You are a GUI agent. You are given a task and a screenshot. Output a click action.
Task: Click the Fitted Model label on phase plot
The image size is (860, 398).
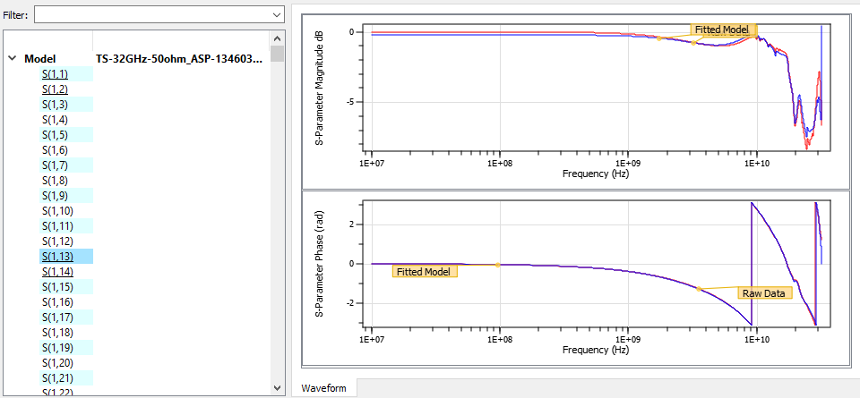[x=425, y=271]
